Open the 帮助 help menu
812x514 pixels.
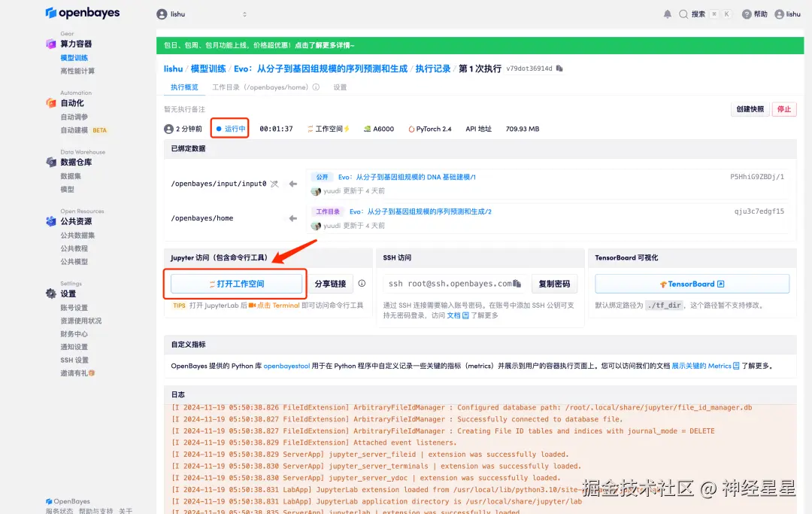755,14
